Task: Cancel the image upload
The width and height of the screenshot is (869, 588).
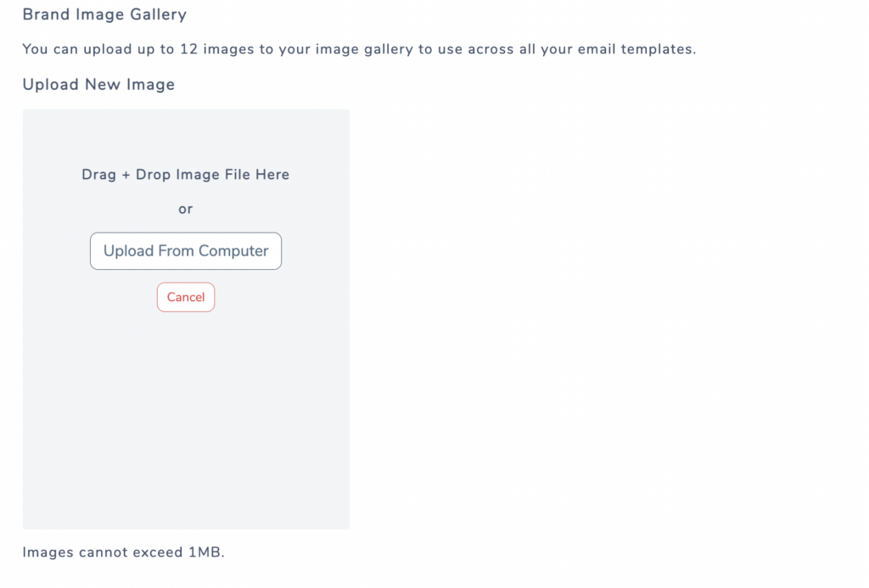Action: [186, 297]
